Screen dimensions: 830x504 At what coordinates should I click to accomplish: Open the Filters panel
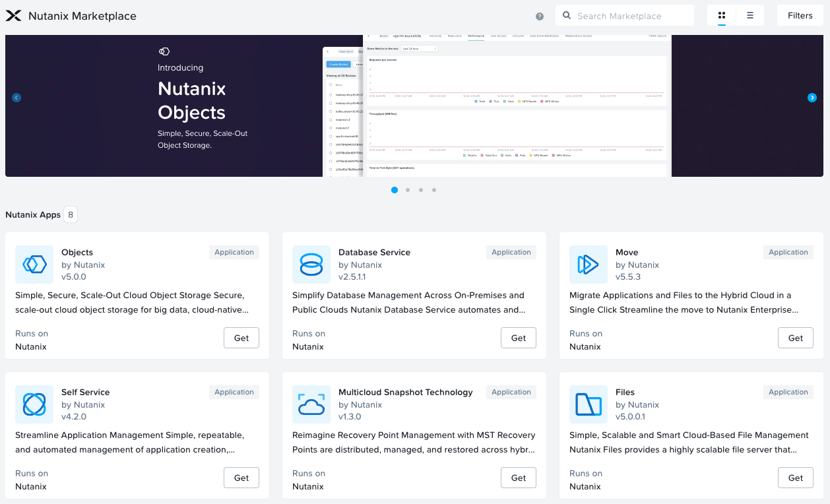coord(800,15)
